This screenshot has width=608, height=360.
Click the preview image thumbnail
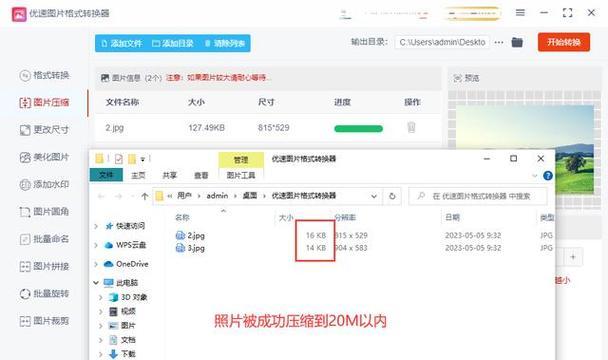[x=525, y=149]
